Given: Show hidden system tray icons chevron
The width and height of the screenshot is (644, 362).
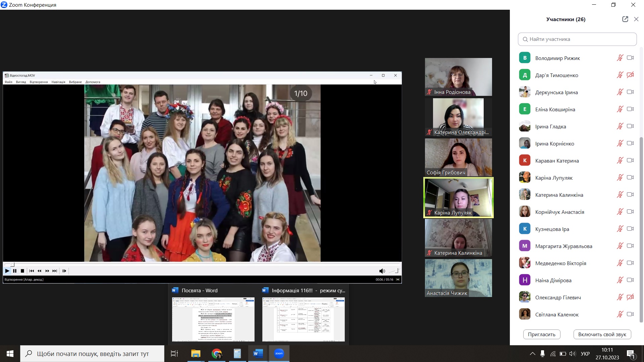Looking at the screenshot, I should pyautogui.click(x=532, y=354).
